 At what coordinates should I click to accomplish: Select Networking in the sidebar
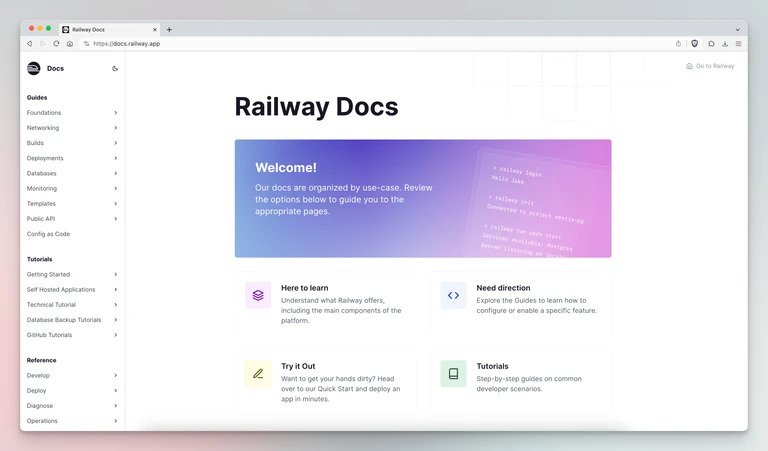coord(43,128)
